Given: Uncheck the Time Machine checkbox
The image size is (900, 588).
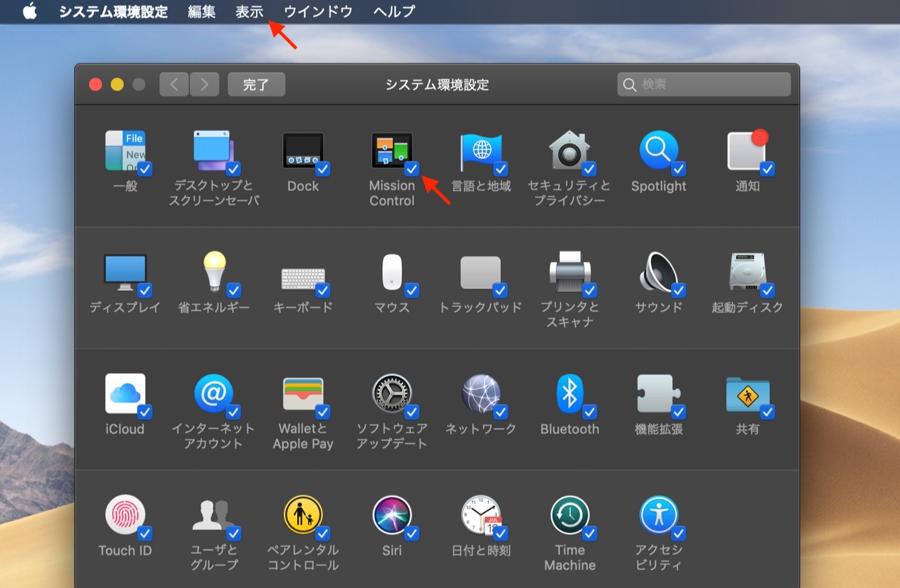Looking at the screenshot, I should [589, 532].
